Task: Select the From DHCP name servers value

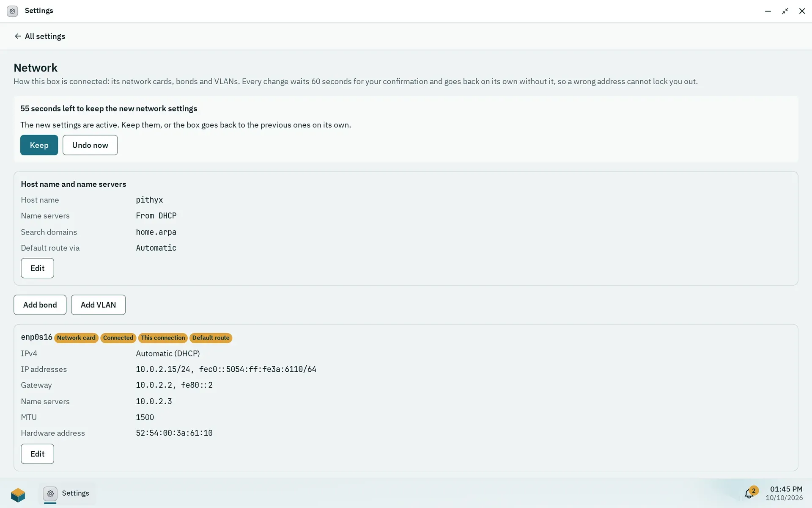Action: click(156, 216)
